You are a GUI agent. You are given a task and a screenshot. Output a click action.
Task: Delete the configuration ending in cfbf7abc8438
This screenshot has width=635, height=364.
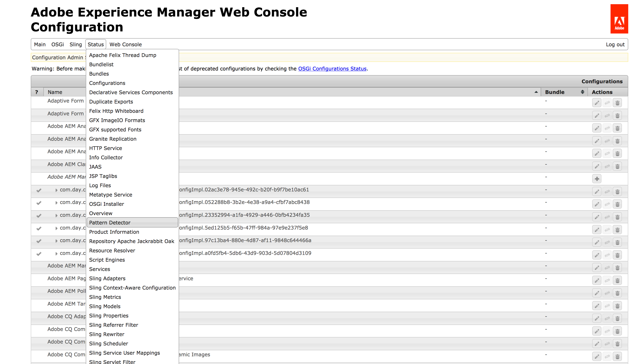pyautogui.click(x=617, y=204)
